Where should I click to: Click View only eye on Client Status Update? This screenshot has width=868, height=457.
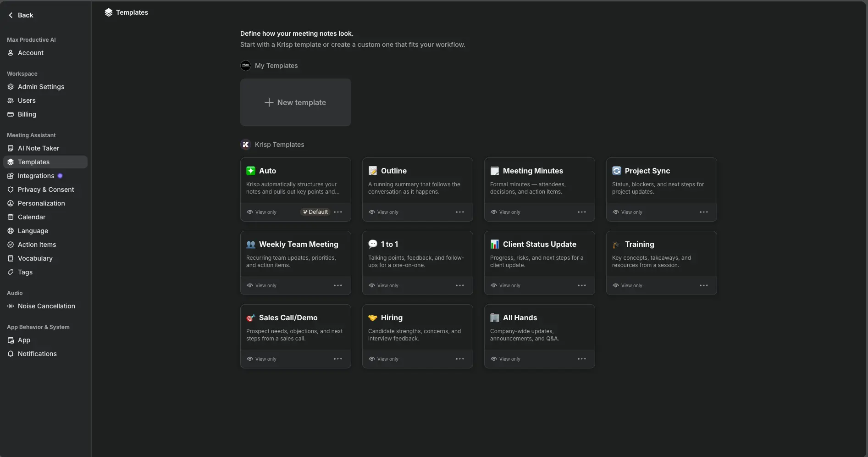pos(494,285)
